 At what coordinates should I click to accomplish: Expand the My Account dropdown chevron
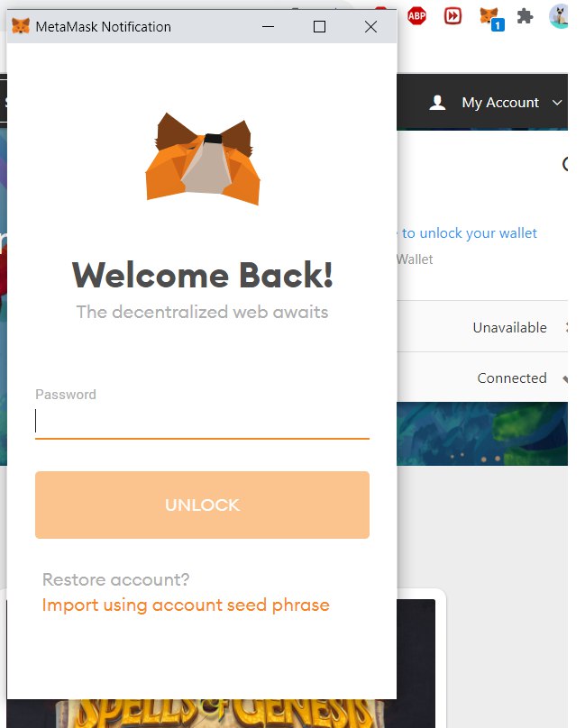[557, 103]
